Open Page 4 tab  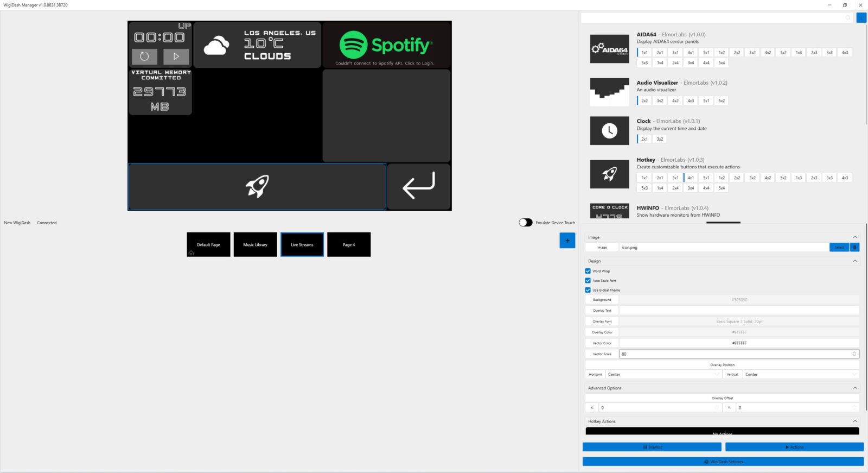click(349, 245)
